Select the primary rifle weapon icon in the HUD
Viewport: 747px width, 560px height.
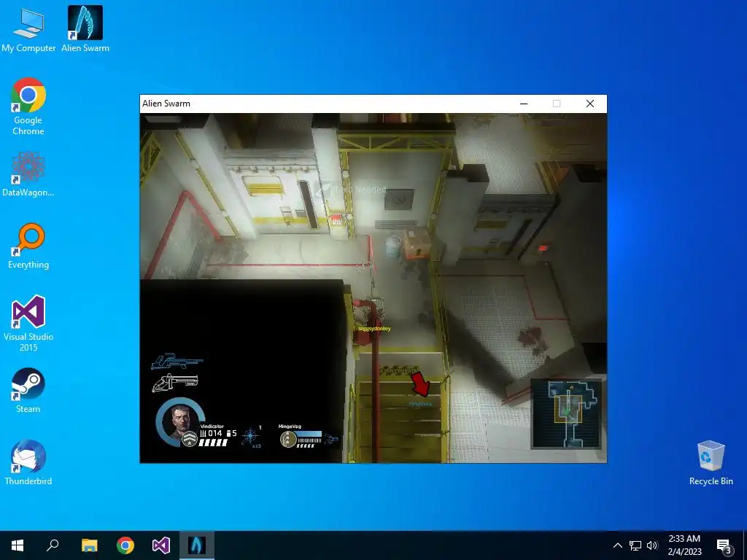click(177, 362)
